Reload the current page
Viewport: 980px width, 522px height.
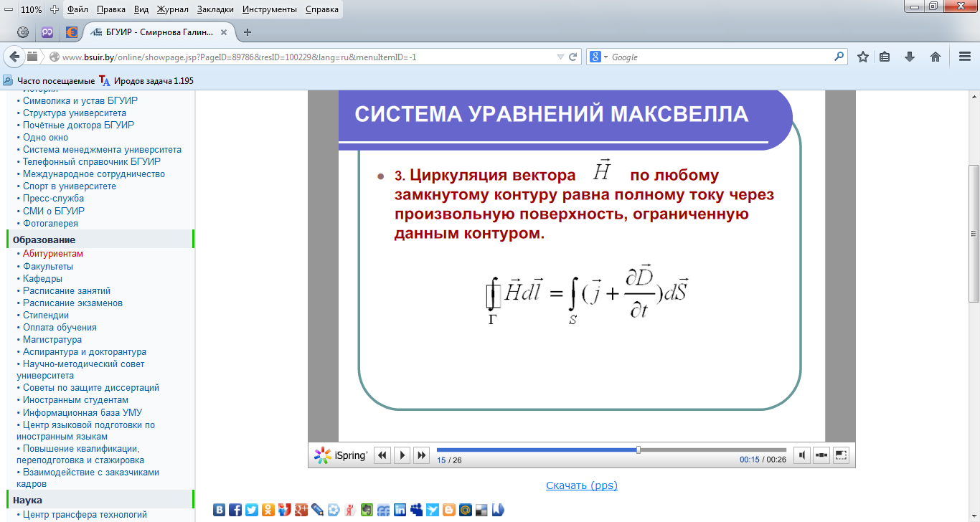pos(573,57)
